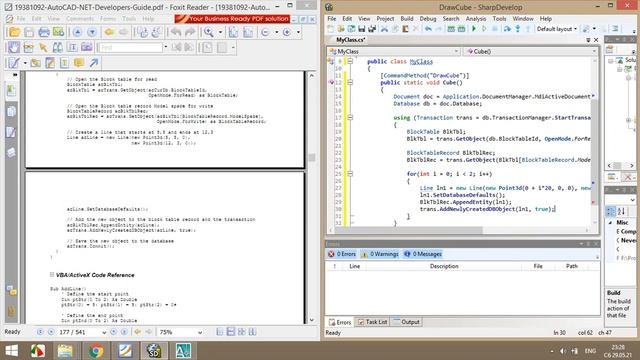Build the solution with SharpDevelop's build icon

(x=451, y=29)
